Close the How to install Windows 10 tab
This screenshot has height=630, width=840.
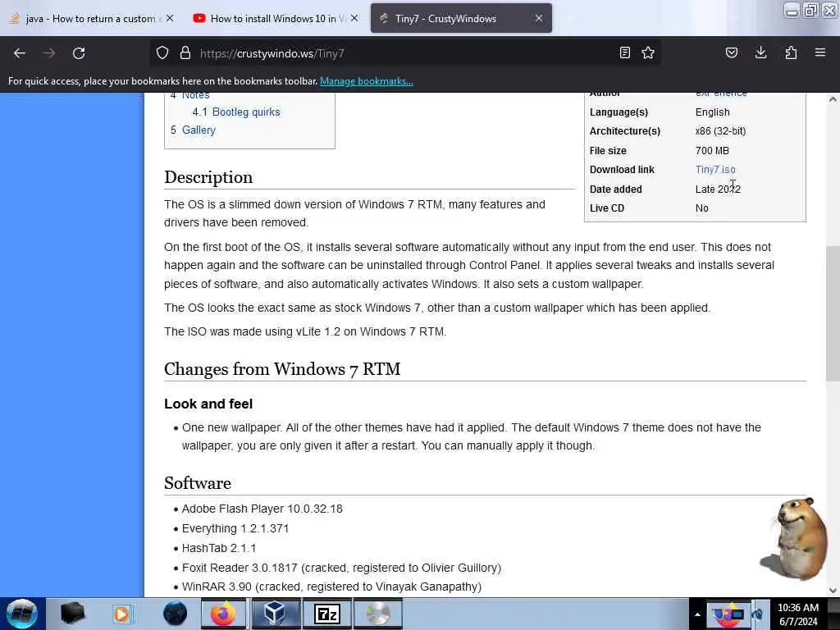tap(354, 18)
